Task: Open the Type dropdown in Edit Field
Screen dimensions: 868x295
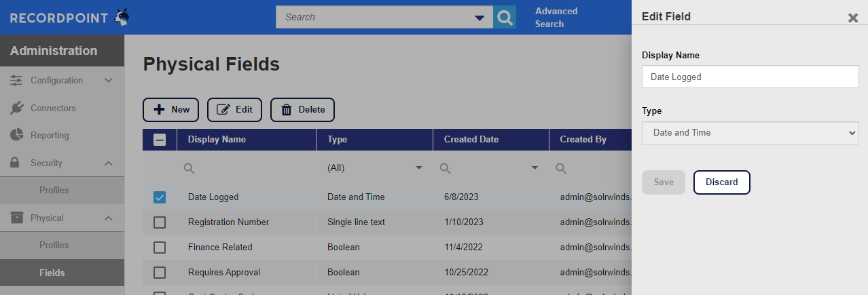Action: (750, 133)
